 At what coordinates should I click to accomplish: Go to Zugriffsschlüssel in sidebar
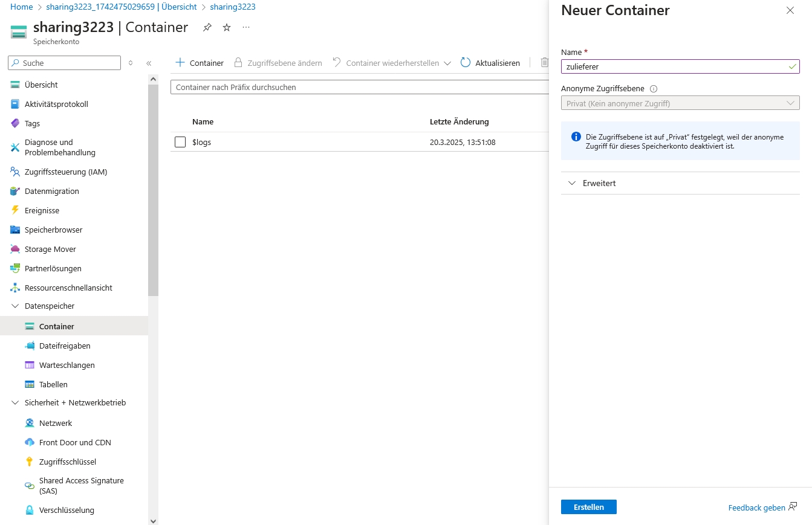(x=68, y=462)
